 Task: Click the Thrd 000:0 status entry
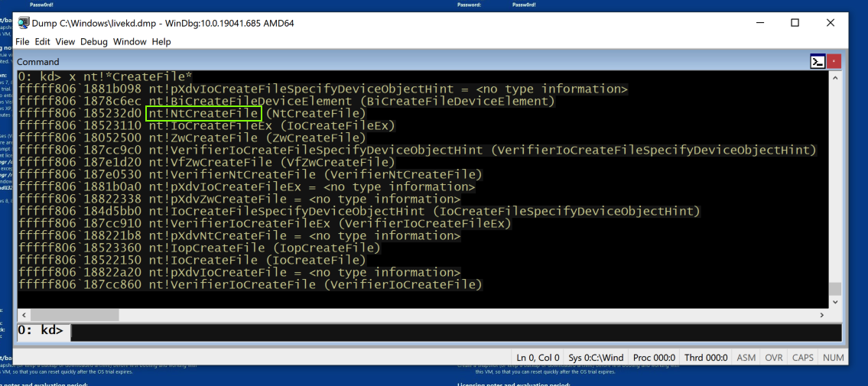click(x=706, y=358)
